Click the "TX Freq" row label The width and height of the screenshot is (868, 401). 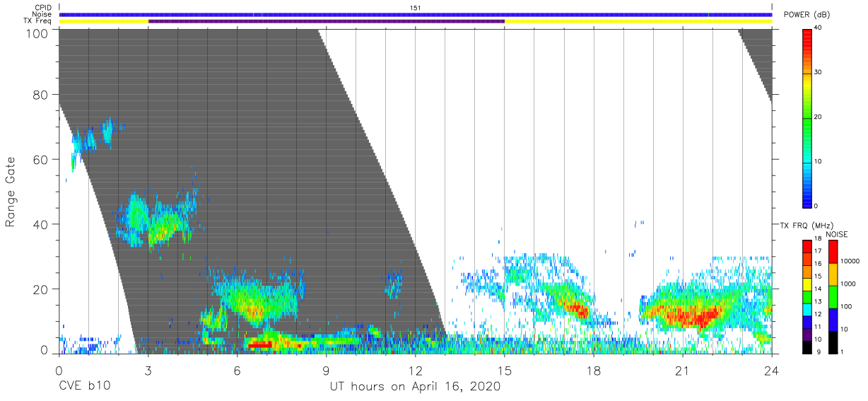click(x=39, y=21)
